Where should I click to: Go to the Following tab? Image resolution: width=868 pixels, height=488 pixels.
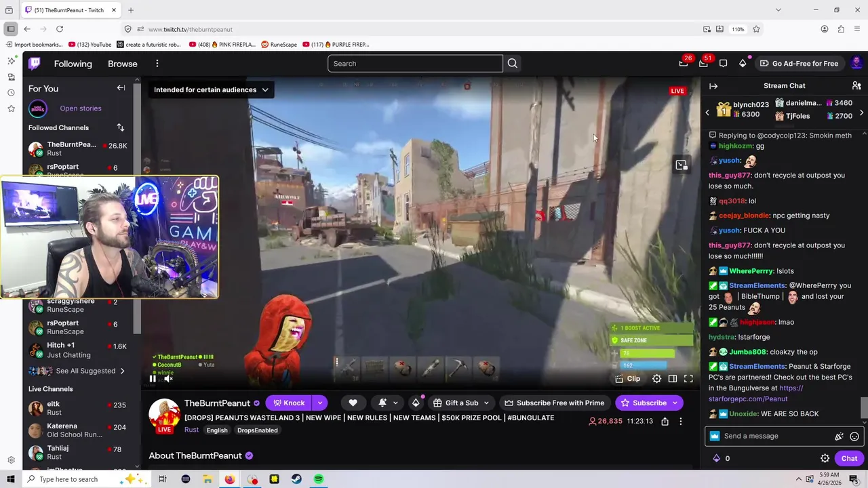click(73, 64)
